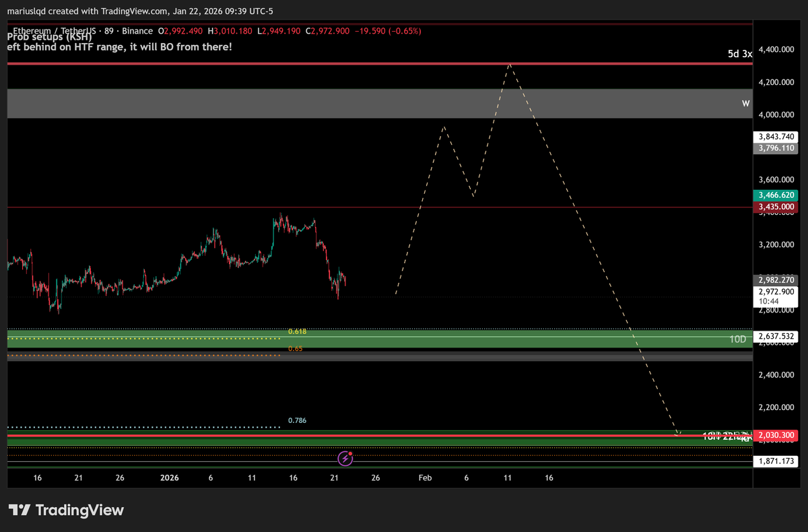Click the TradingView logo

[66, 510]
